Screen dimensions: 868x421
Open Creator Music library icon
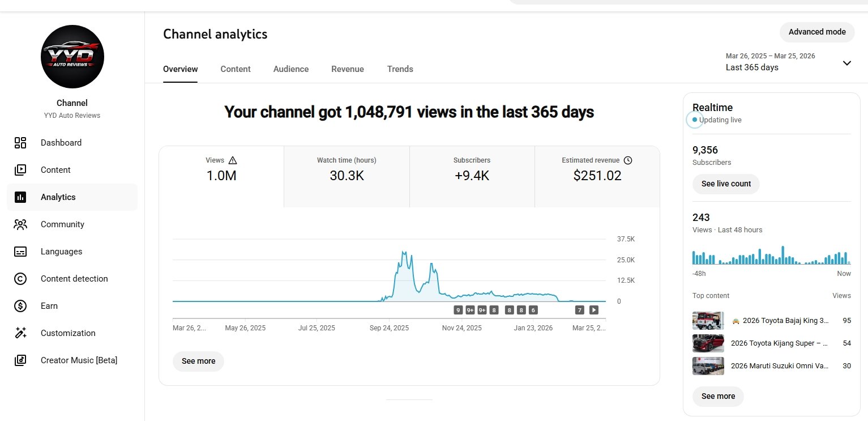[20, 360]
